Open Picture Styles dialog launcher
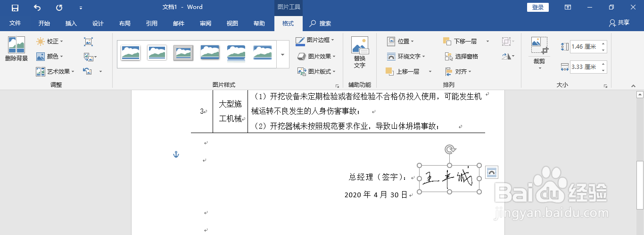Screen dimensions: 644x235 [x=337, y=86]
